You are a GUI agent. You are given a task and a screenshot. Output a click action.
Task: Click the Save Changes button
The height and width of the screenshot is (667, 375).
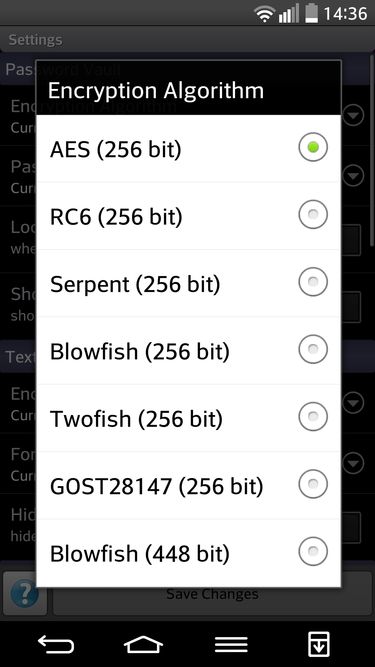[212, 594]
